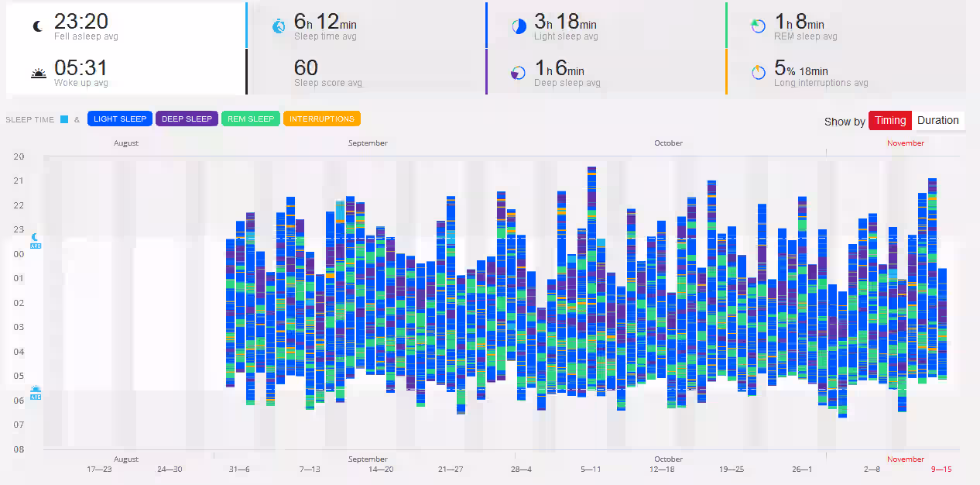Select the week 5—11 October label
The image size is (980, 485).
pos(591,470)
